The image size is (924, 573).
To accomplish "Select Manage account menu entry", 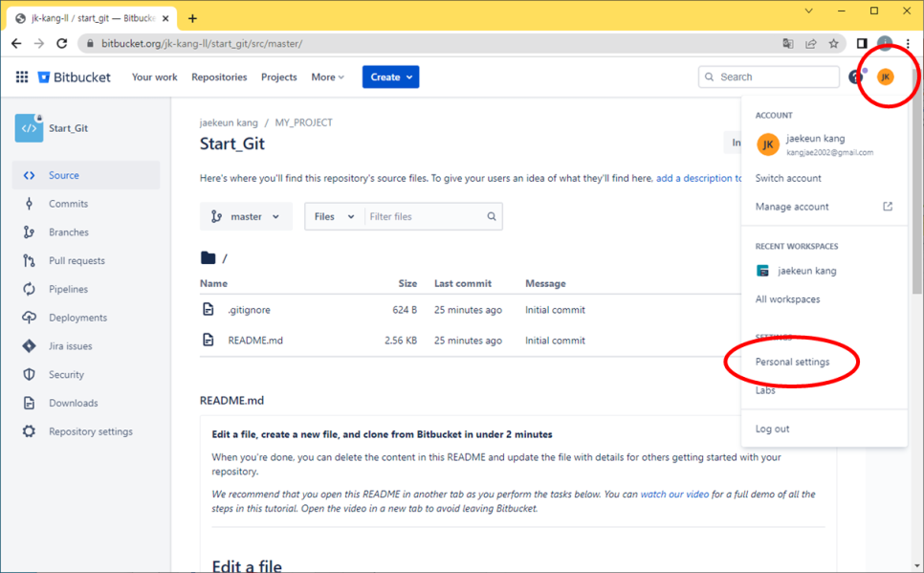I will (x=824, y=207).
